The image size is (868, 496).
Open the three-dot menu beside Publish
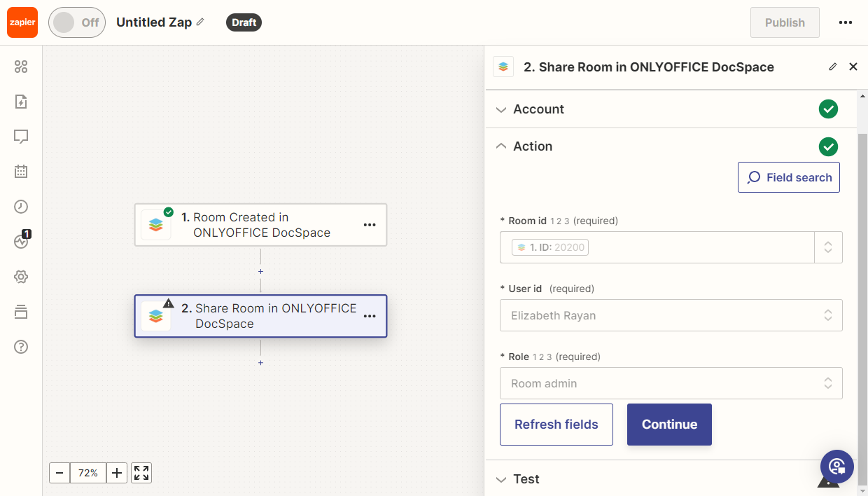pyautogui.click(x=845, y=22)
